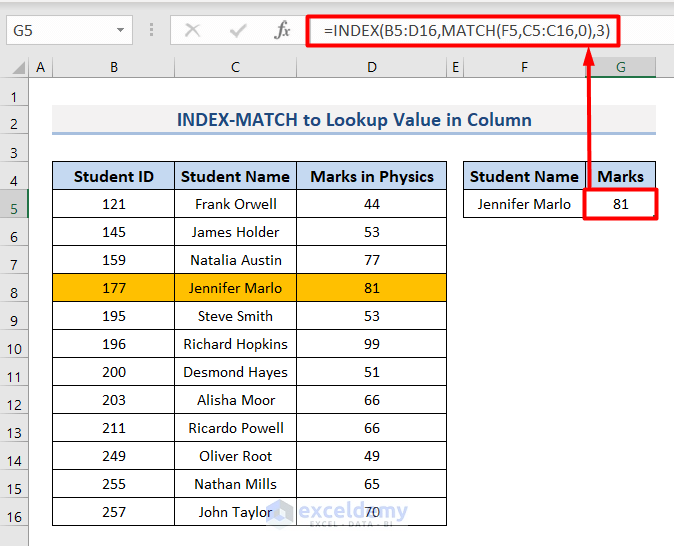674x546 pixels.
Task: Click the Enter checkmark formula icon
Action: click(237, 31)
